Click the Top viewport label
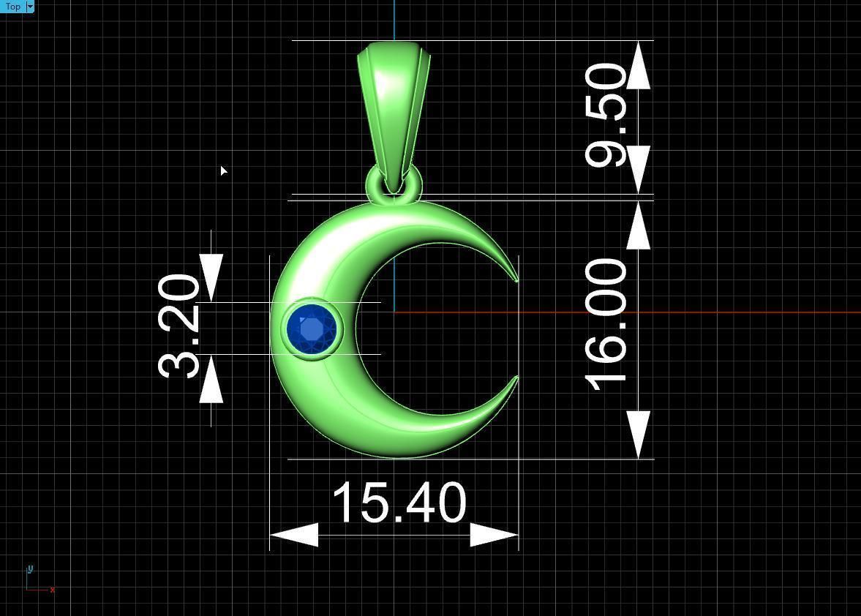Viewport: 861px width, 616px height. click(12, 7)
